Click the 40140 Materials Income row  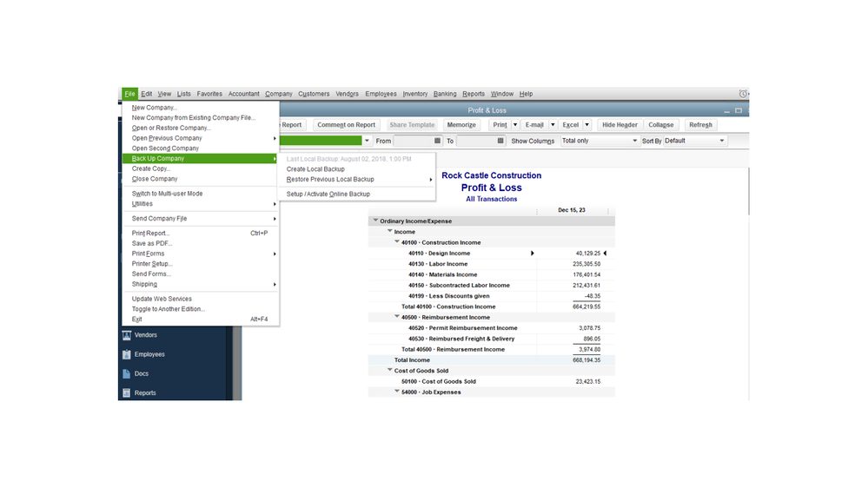(492, 275)
